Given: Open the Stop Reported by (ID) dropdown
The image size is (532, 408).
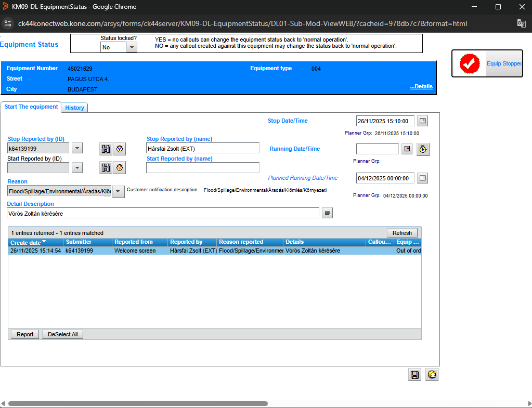Looking at the screenshot, I should coord(76,149).
